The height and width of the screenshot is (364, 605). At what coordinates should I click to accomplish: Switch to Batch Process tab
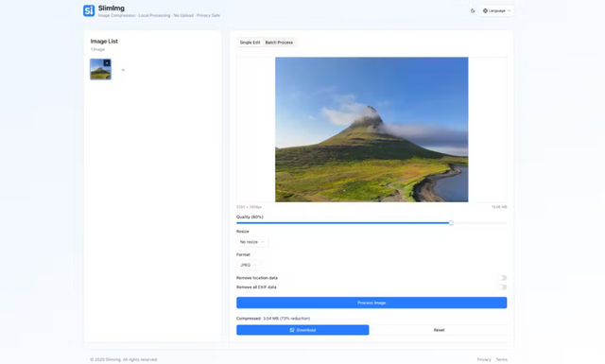279,43
